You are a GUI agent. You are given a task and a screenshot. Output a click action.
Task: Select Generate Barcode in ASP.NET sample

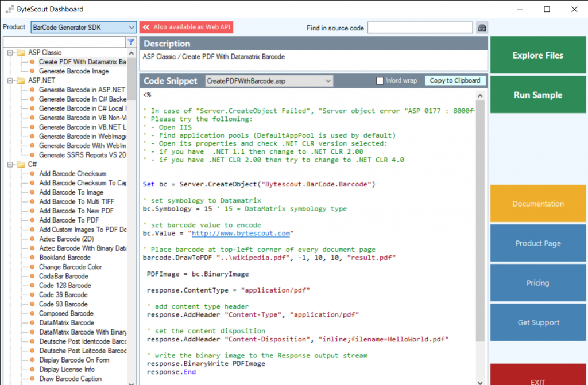[x=82, y=90]
